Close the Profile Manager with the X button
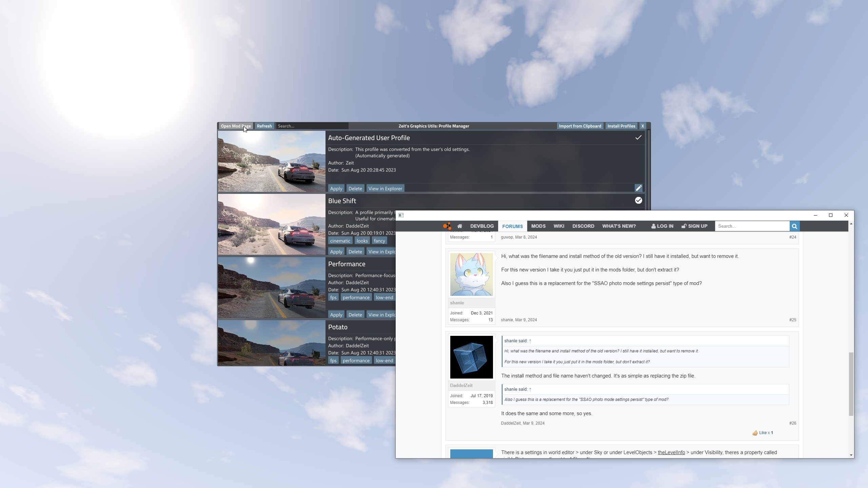The width and height of the screenshot is (868, 488). coord(643,126)
